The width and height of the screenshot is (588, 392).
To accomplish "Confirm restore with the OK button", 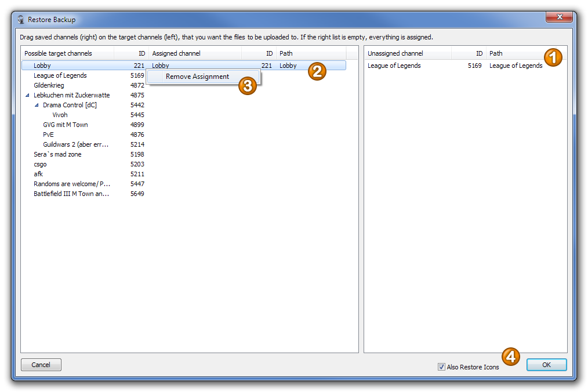I will [x=546, y=365].
